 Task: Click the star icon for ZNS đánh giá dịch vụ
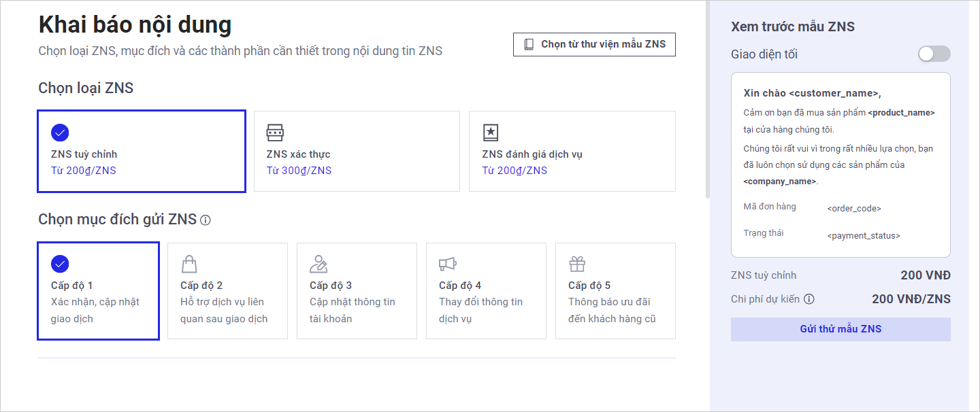pyautogui.click(x=491, y=132)
